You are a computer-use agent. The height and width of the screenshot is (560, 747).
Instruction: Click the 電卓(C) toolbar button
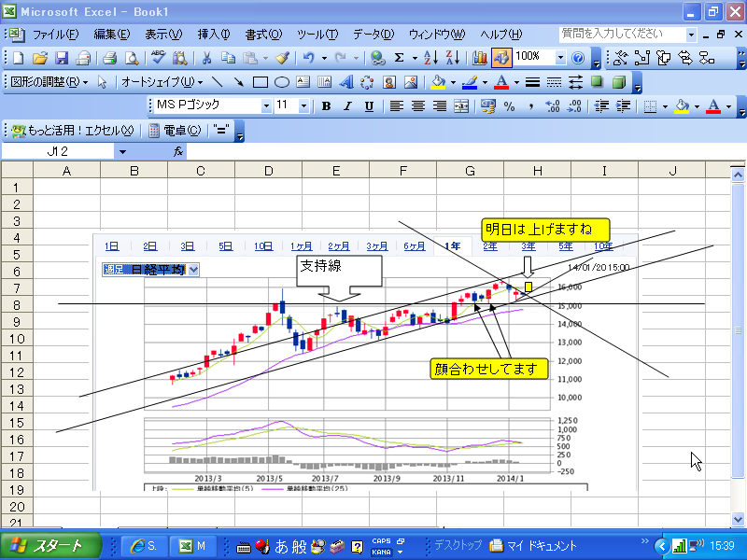(x=175, y=131)
